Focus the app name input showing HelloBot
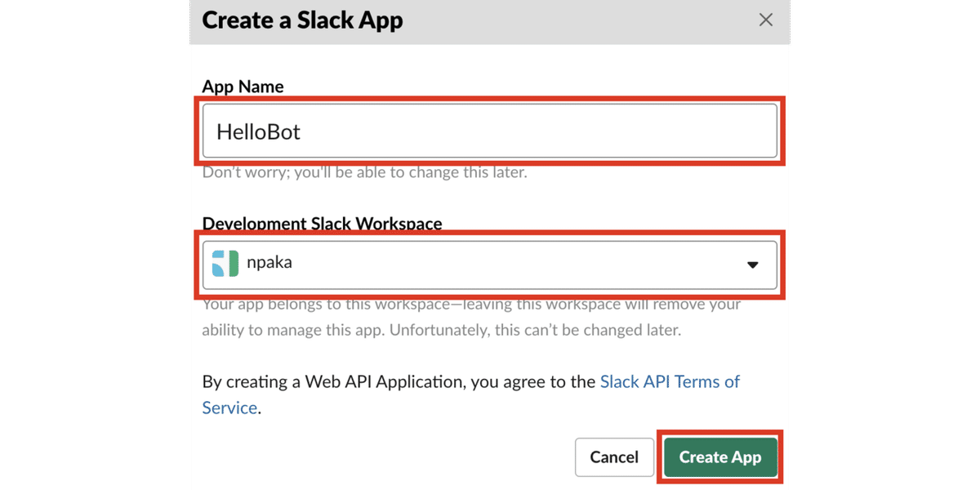Viewport: 980px width, 490px height. tap(490, 131)
